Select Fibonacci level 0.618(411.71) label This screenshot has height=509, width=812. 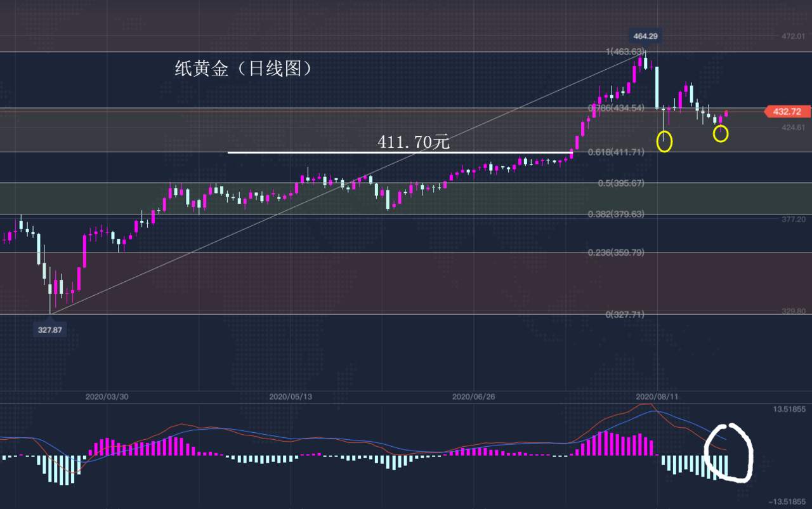[x=617, y=152]
